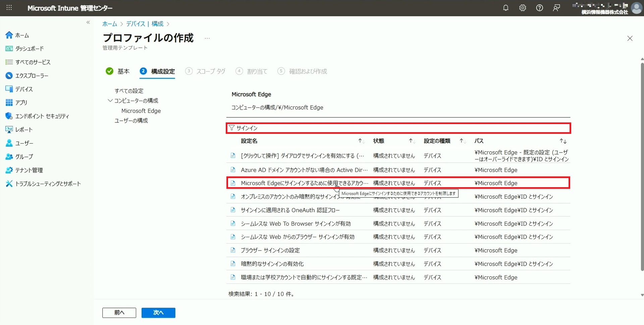The image size is (644, 325).
Task: Click the エンドポイント セキュリティ shield icon
Action: tap(9, 116)
